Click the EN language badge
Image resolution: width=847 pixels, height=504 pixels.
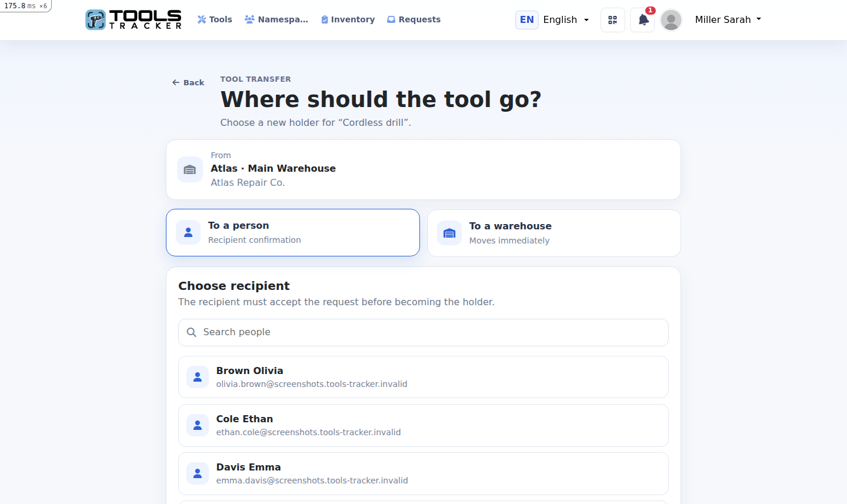coord(527,19)
